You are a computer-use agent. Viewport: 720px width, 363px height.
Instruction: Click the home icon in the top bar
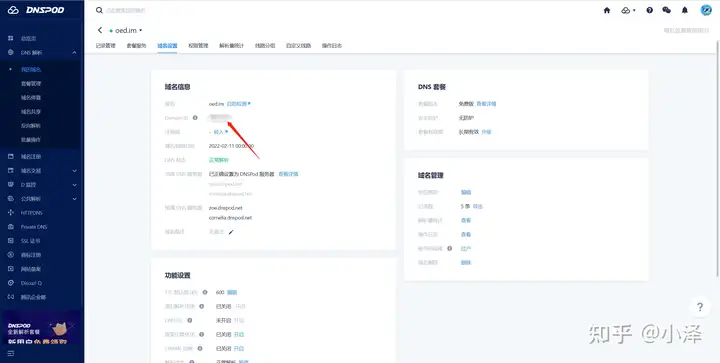pos(607,10)
